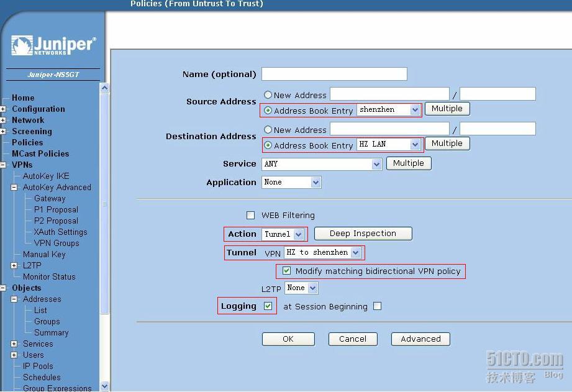
Task: Open Schedules in the tree
Action: (x=42, y=377)
